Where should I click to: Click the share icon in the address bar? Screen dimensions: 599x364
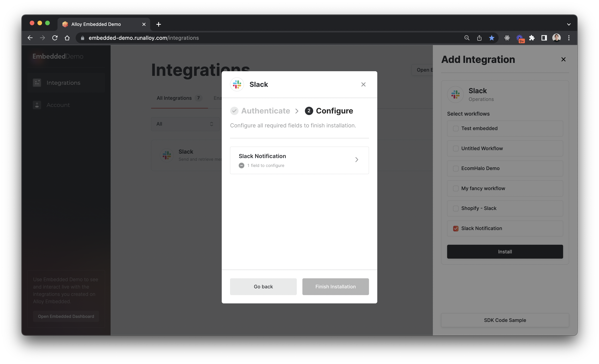pos(479,38)
